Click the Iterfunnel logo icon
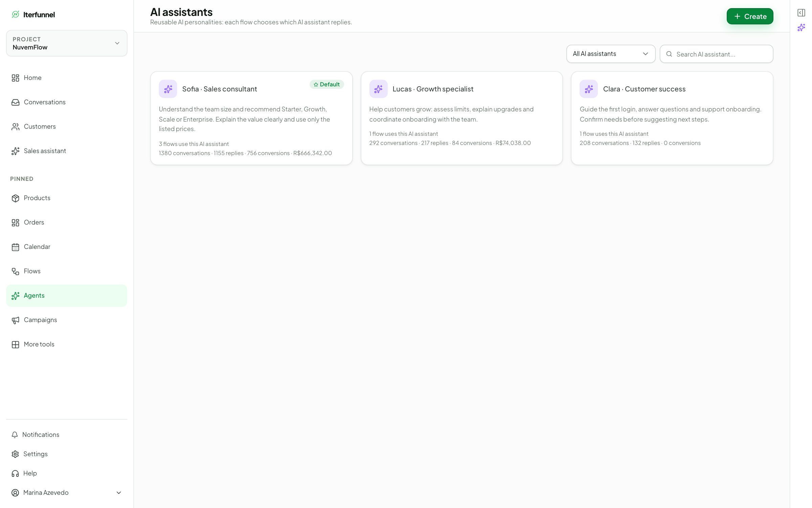 [x=16, y=14]
